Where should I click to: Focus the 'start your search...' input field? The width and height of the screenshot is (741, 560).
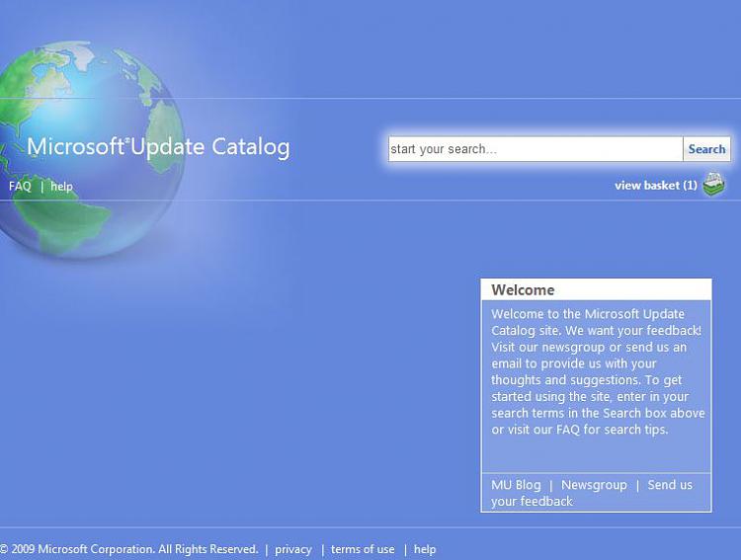point(535,149)
